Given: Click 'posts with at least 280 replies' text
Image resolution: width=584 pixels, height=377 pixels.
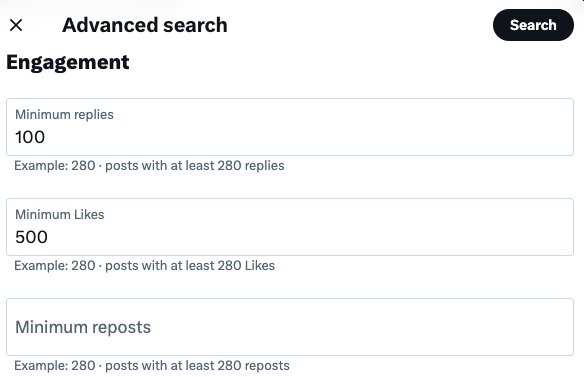Looking at the screenshot, I should pos(195,165).
